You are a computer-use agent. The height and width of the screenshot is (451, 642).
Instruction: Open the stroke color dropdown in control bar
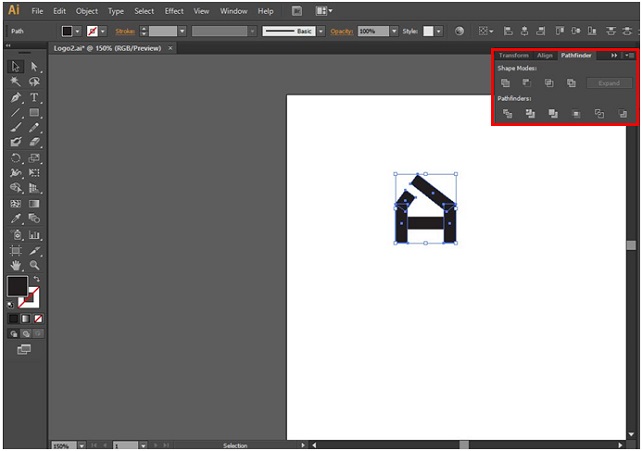[x=103, y=31]
